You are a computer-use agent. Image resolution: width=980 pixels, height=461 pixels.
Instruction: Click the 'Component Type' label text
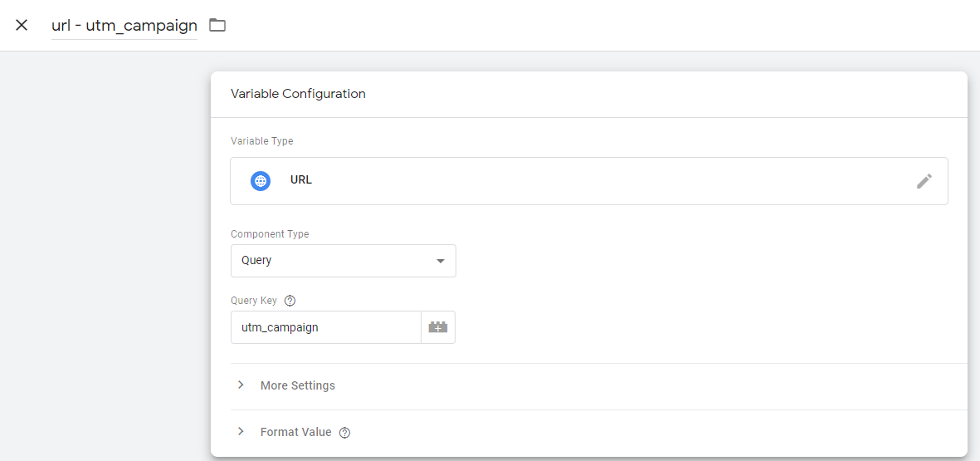[x=270, y=234]
